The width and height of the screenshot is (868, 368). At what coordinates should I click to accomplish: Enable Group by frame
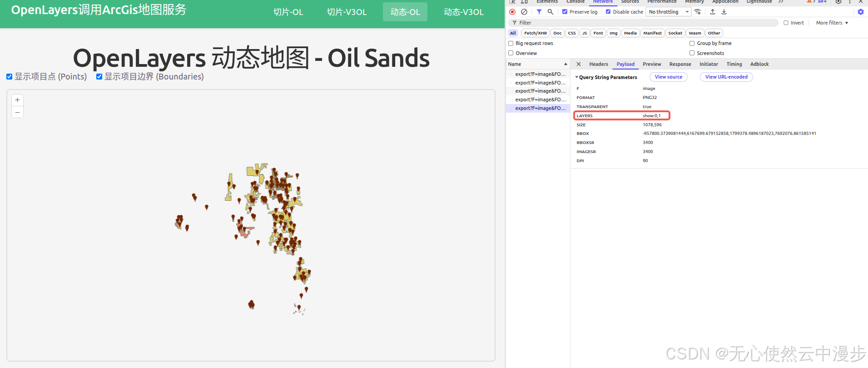[x=692, y=43]
